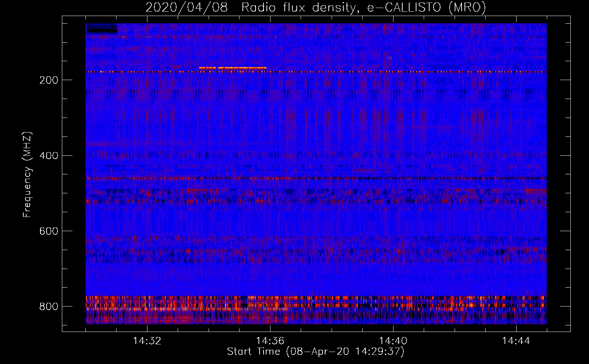Click the 14:36 time tick label

coord(270,341)
